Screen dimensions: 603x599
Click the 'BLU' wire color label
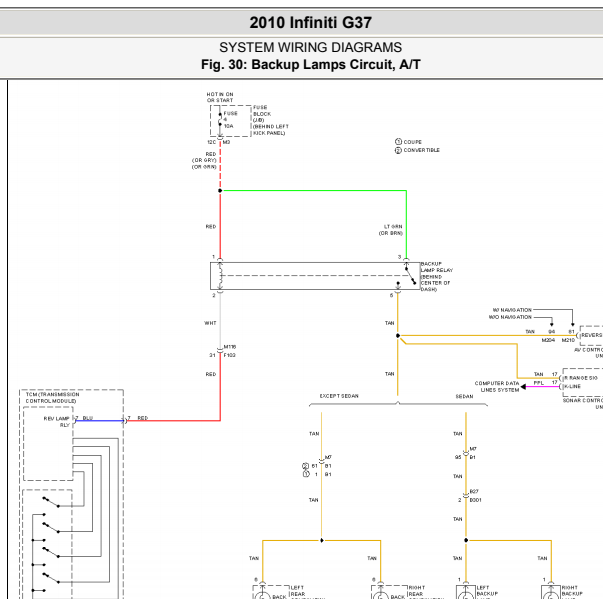(88, 418)
